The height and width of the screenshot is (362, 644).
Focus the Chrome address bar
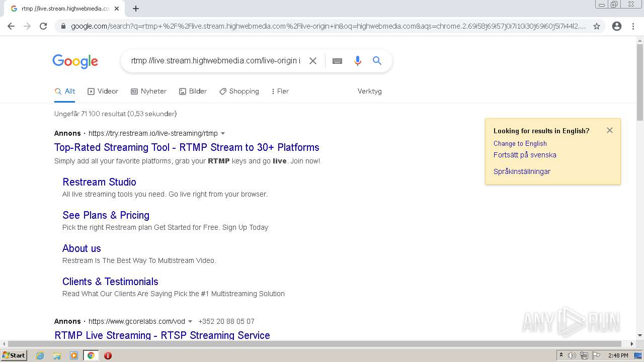(x=328, y=26)
